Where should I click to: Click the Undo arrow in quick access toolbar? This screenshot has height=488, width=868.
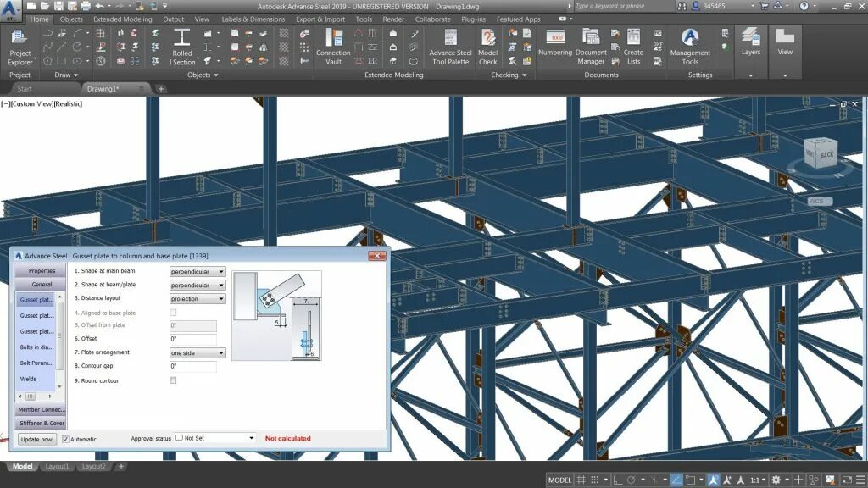click(x=100, y=6)
